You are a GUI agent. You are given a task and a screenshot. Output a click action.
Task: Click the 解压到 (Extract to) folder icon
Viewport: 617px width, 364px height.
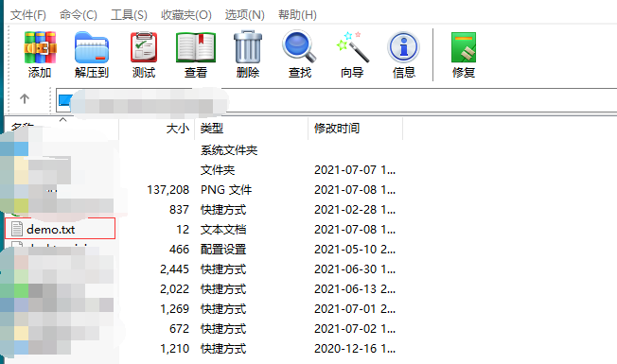point(92,47)
